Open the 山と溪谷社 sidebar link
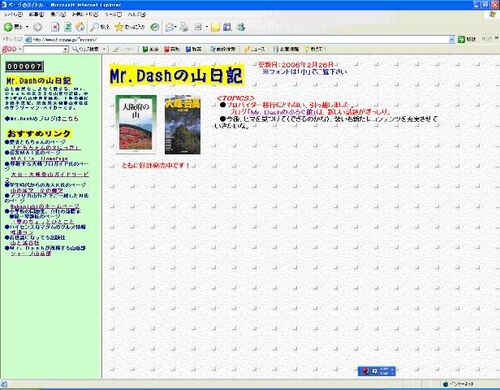Viewport: 500px width, 390px height. [25, 243]
